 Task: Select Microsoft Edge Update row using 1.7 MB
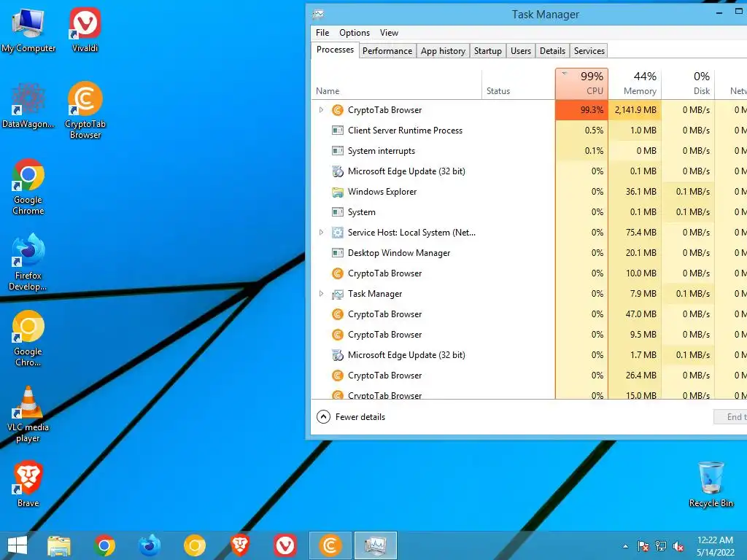[529, 355]
